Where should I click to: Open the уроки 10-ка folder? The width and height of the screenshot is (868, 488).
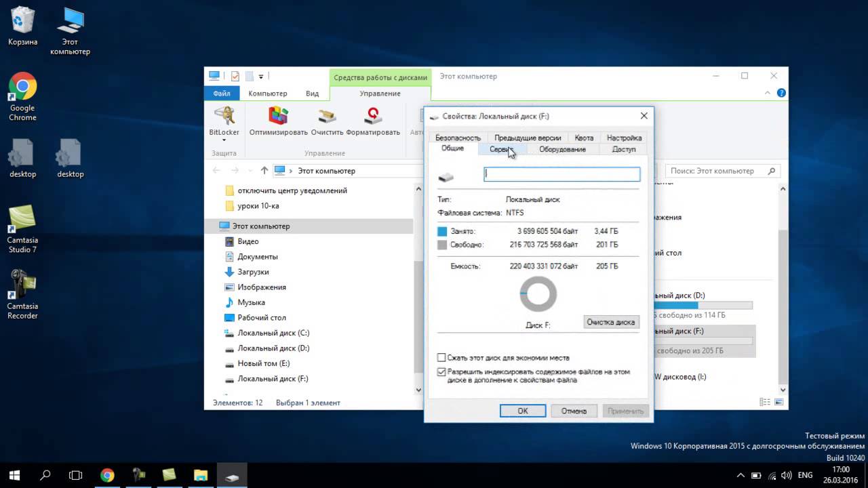point(258,206)
